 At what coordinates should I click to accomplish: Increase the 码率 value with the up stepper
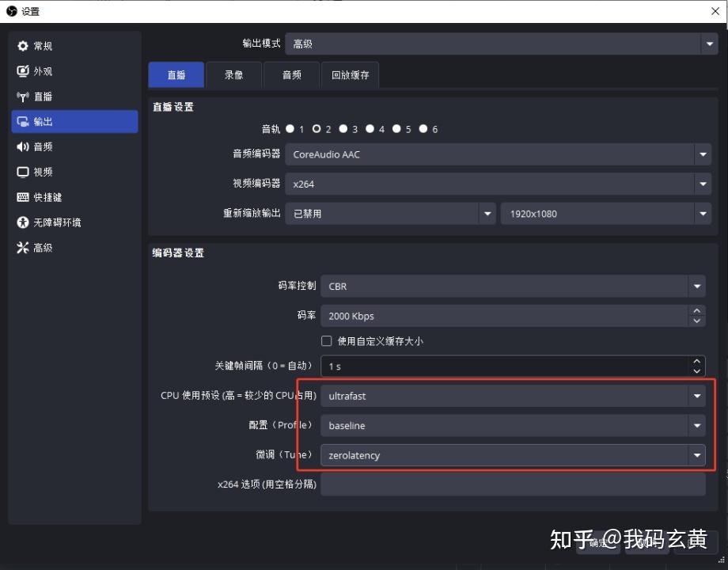click(x=696, y=310)
